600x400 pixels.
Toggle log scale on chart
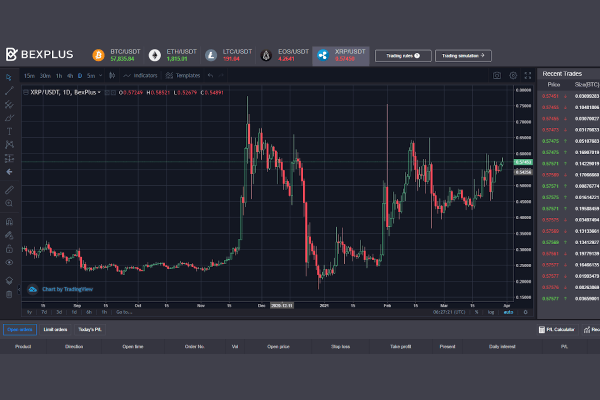click(491, 312)
